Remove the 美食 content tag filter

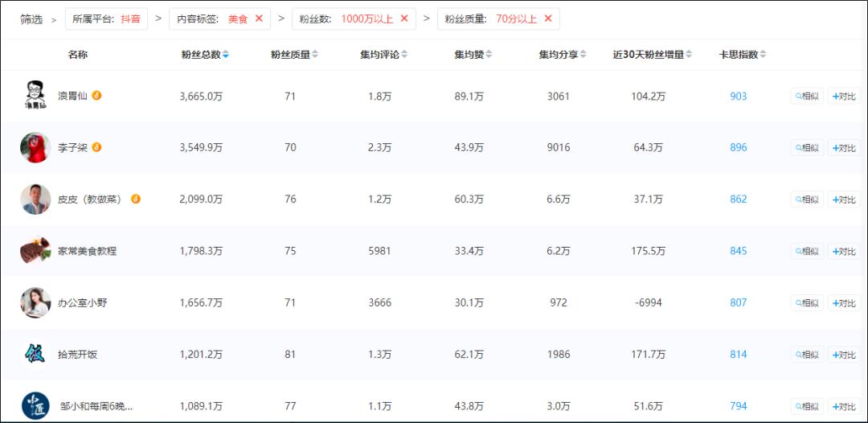point(259,18)
